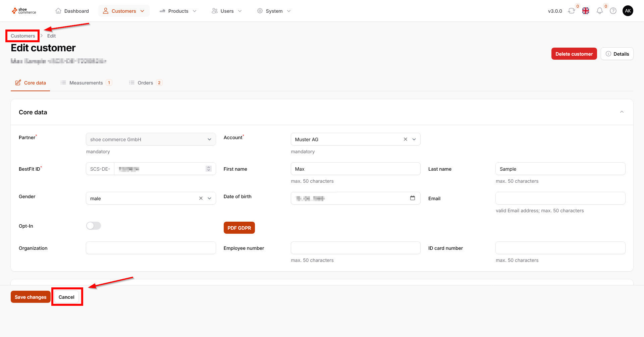Cancel editing the customer

(66, 297)
